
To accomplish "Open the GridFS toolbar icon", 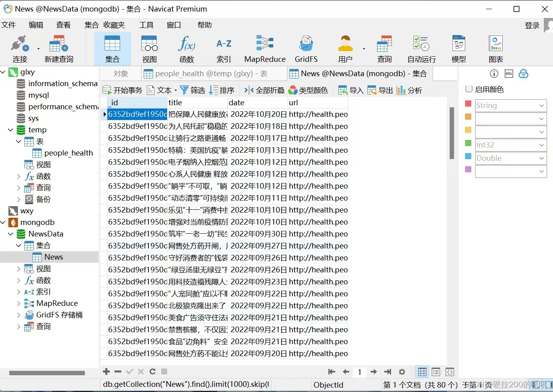I will tap(306, 49).
